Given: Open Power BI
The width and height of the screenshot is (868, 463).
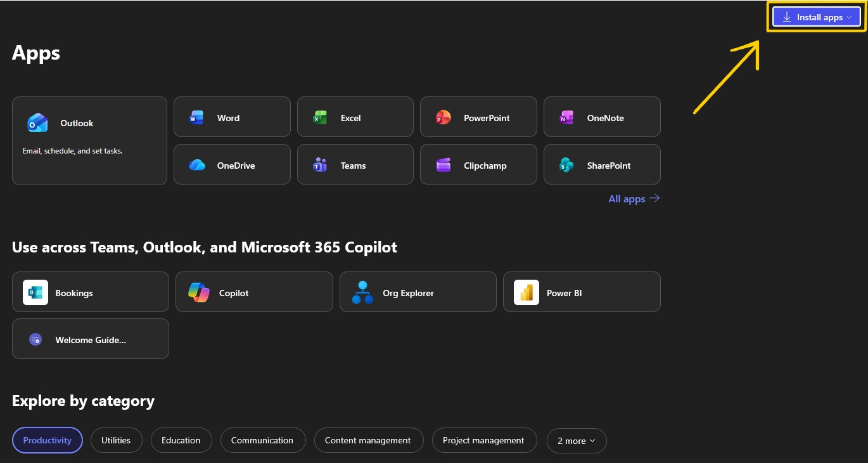Looking at the screenshot, I should click(582, 292).
